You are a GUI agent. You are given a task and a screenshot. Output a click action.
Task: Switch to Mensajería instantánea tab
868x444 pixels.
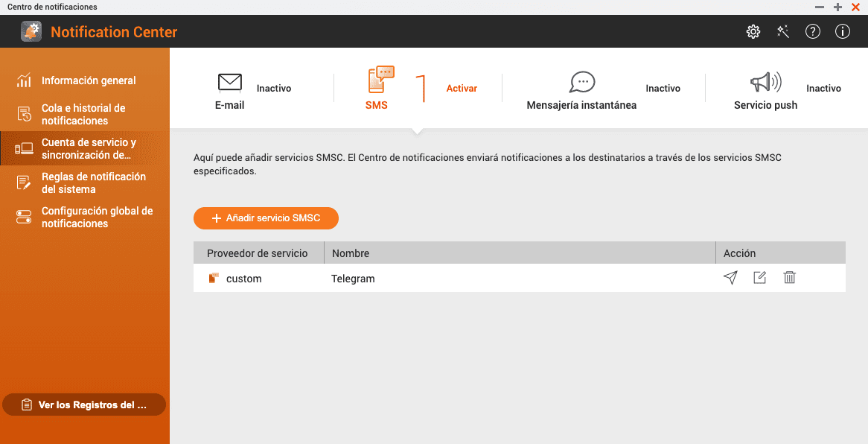(581, 105)
